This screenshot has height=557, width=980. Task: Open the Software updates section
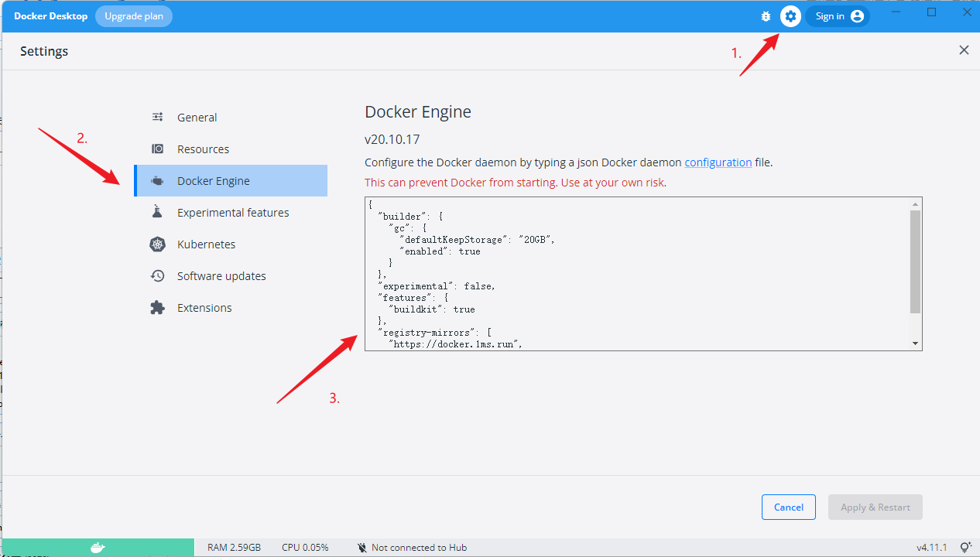pos(231,275)
